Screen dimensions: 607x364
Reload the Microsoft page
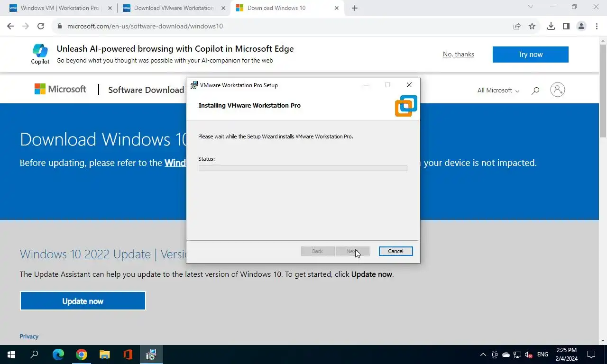click(41, 26)
